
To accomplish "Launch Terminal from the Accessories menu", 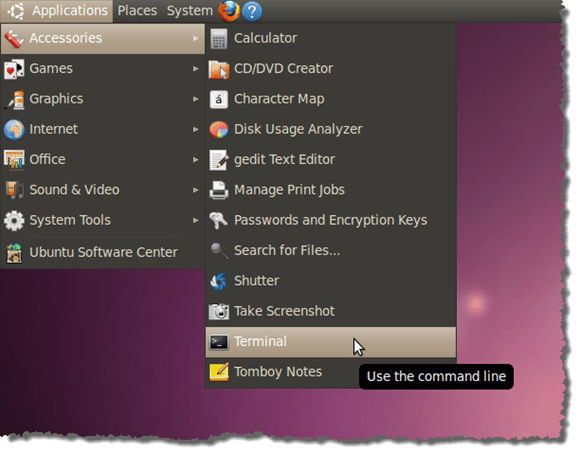I will 331,342.
